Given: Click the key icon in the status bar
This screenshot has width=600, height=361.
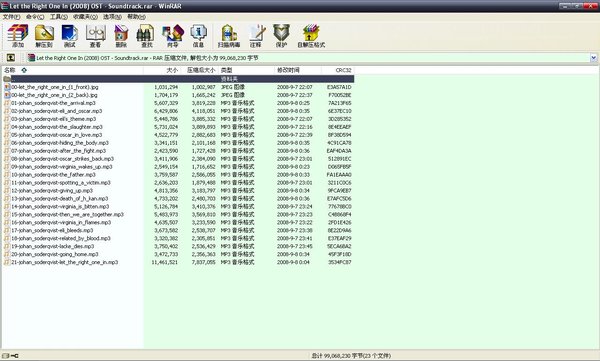Looking at the screenshot, I should (15, 356).
